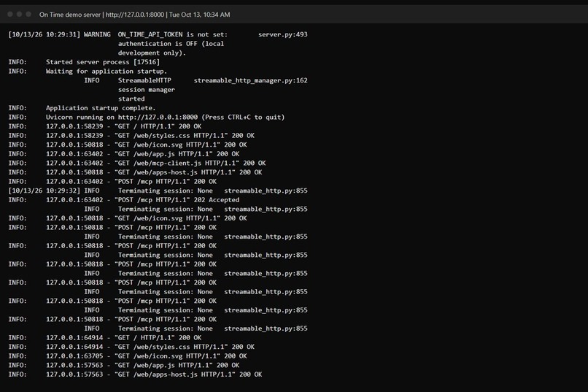Click streamable_http_manager.py:162 source reference
This screenshot has width=588, height=392.
tap(250, 80)
